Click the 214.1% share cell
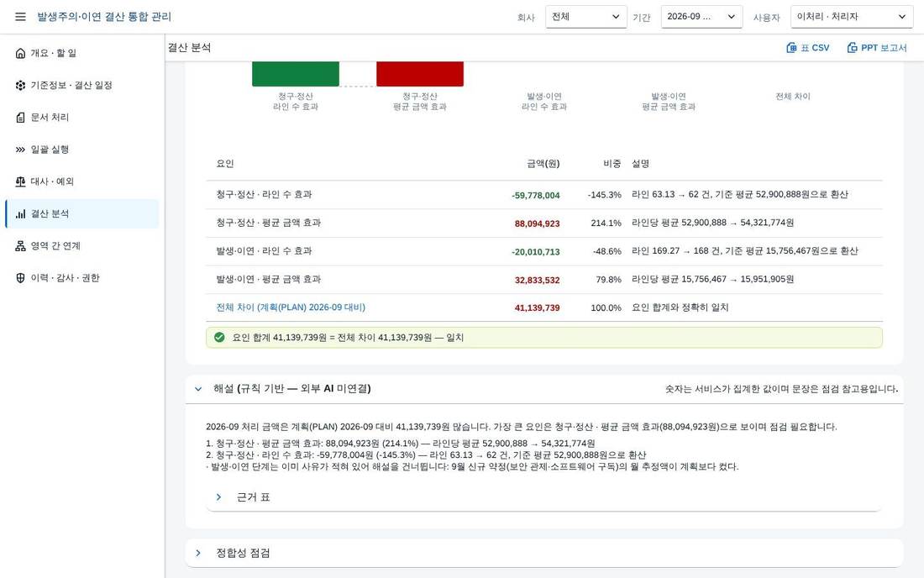This screenshot has height=578, width=924. pyautogui.click(x=606, y=223)
